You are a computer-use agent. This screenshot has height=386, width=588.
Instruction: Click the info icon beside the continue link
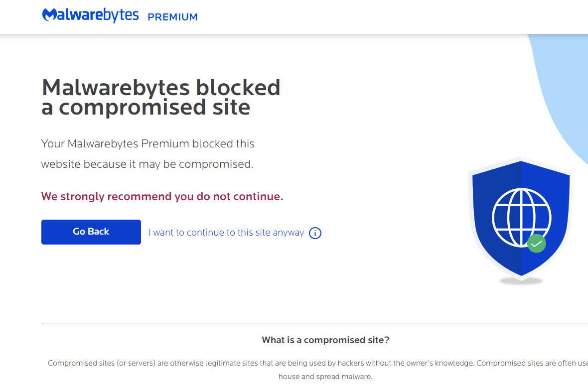[x=315, y=233]
